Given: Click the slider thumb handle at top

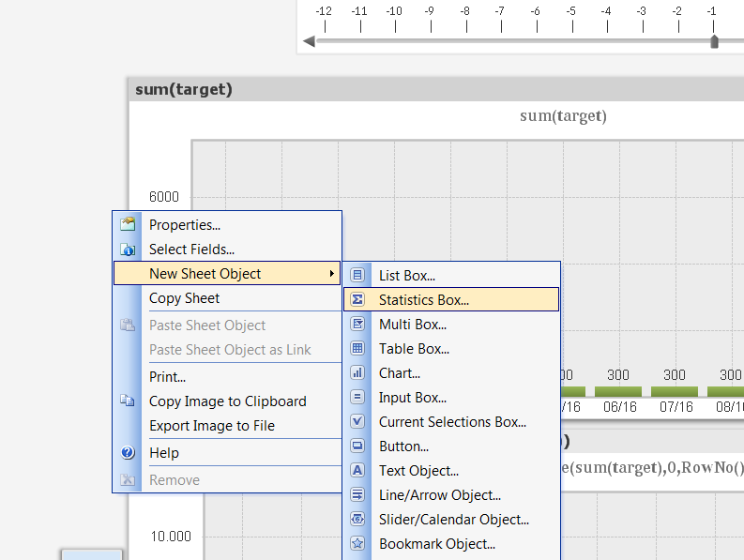Looking at the screenshot, I should coord(714,41).
